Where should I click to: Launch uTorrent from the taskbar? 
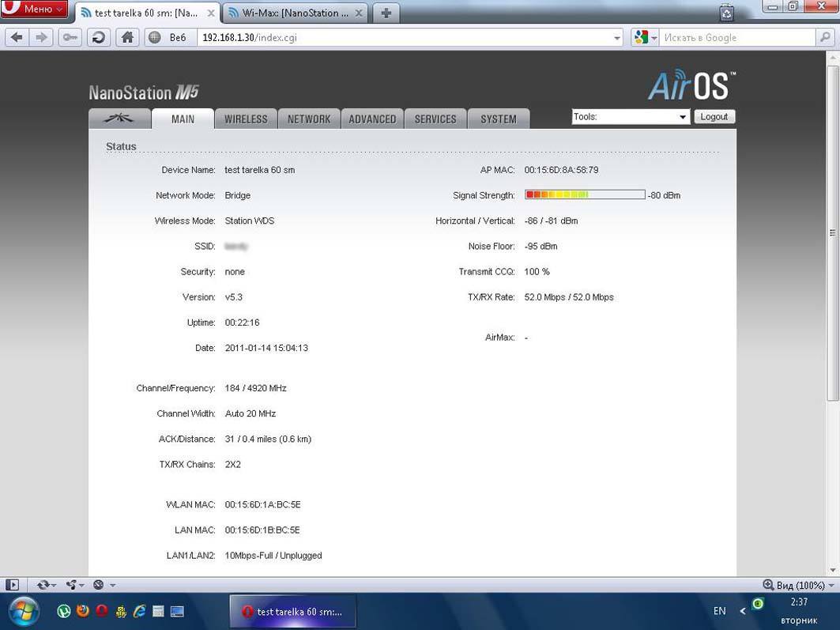[64, 611]
